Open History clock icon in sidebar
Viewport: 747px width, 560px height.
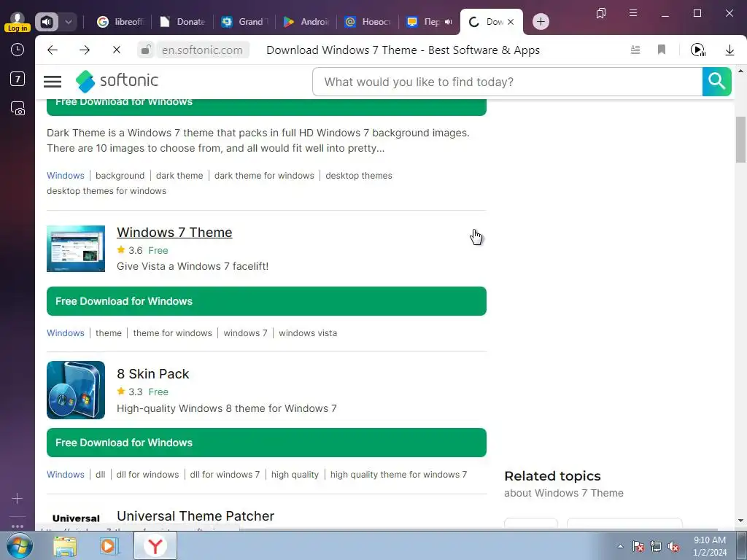point(18,50)
